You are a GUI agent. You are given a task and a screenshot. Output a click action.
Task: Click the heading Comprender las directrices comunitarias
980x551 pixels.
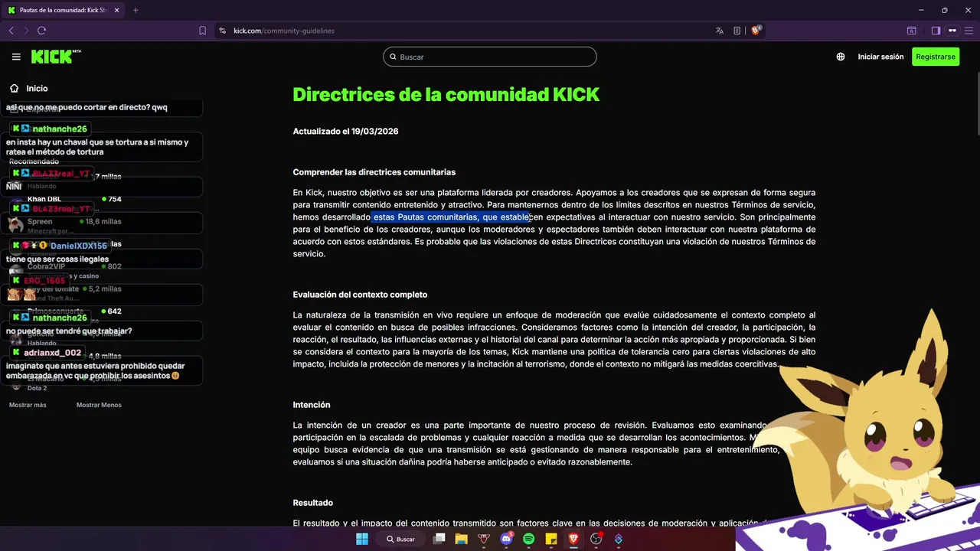click(x=374, y=172)
